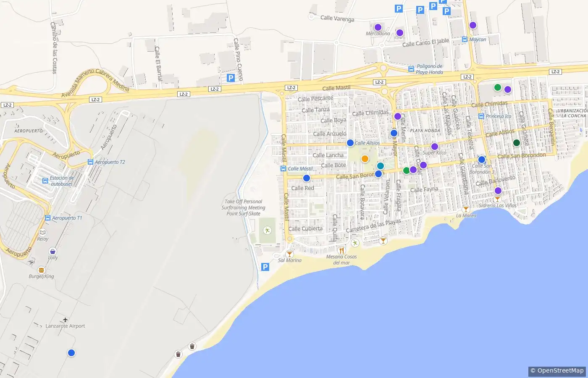
Task: Select the Playa Honda neighbourhood label
Action: coord(425,131)
